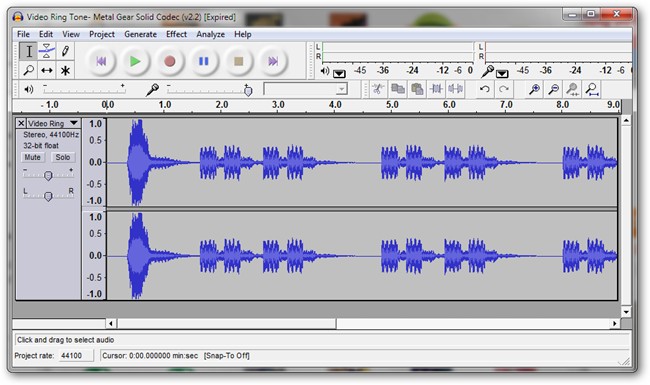
Task: Open the Generate menu
Action: click(x=141, y=34)
